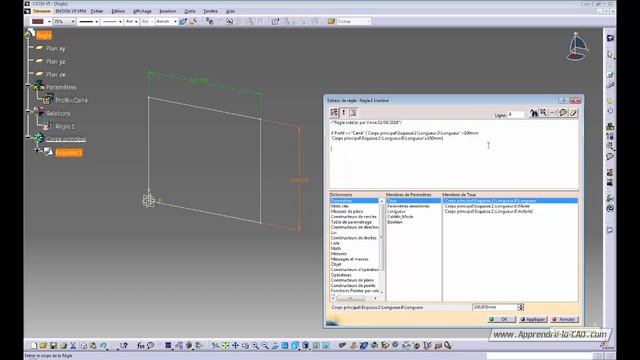
Task: Select Règle.1 in the tree
Action: 65,126
